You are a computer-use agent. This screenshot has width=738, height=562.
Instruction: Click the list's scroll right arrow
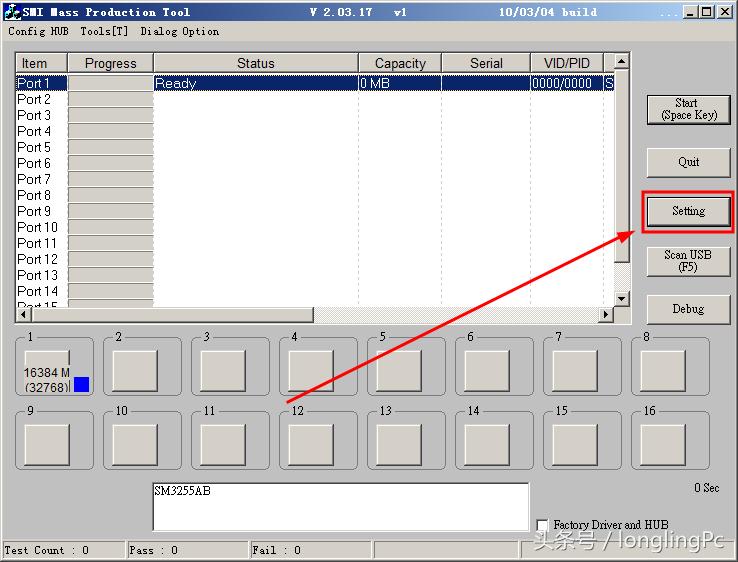(606, 314)
